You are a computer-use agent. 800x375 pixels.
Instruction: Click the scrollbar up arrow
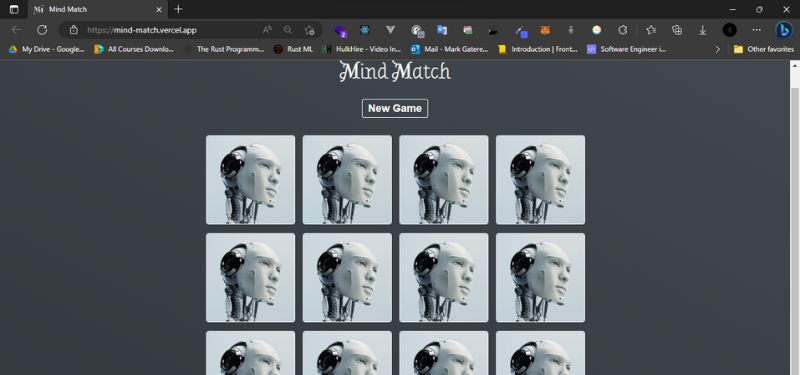(795, 66)
